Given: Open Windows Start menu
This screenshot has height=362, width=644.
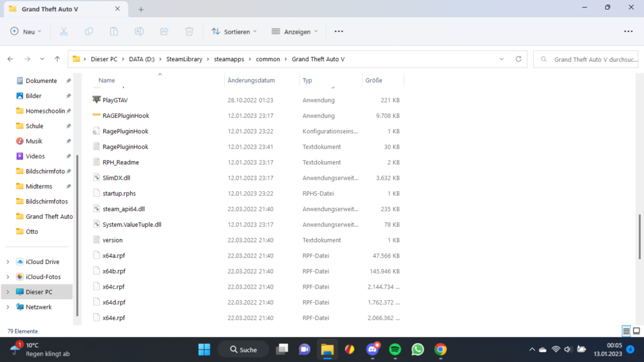Looking at the screenshot, I should point(204,350).
